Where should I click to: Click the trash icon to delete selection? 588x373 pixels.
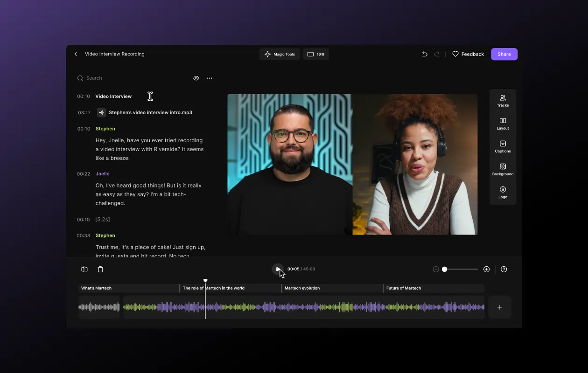pyautogui.click(x=101, y=269)
